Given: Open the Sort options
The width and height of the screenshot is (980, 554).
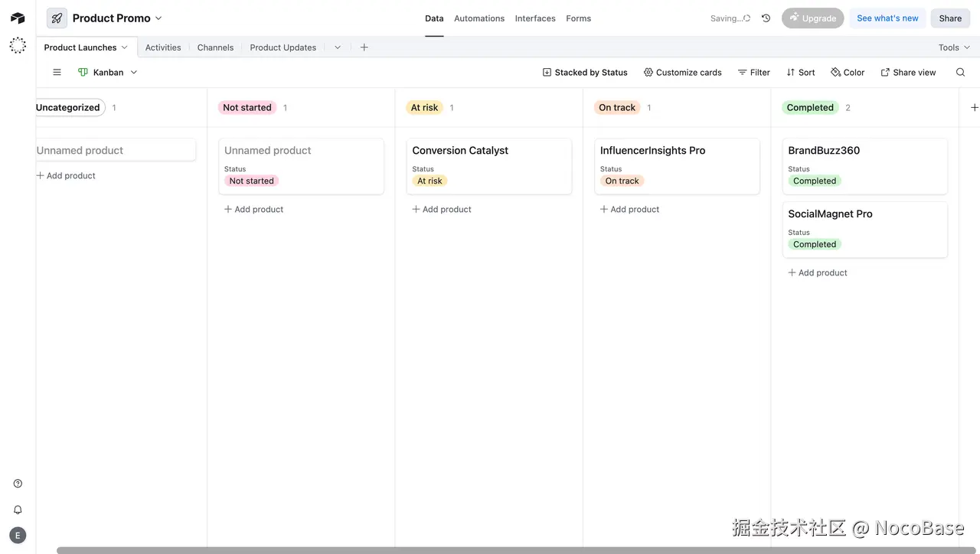Looking at the screenshot, I should point(800,72).
